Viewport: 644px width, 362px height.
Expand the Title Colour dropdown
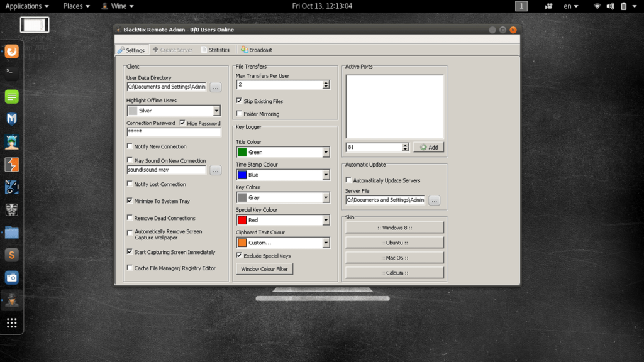pyautogui.click(x=326, y=152)
